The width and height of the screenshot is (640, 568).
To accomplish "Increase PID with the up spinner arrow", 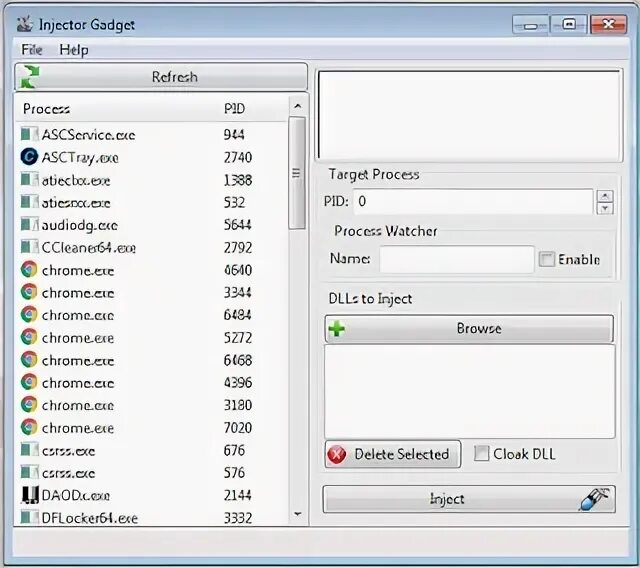I will [x=605, y=196].
